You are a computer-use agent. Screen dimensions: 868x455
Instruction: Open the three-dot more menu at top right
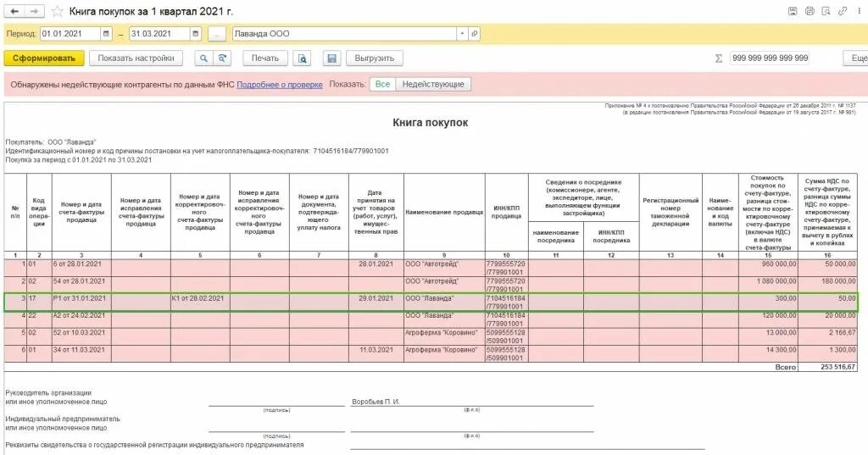[x=860, y=11]
